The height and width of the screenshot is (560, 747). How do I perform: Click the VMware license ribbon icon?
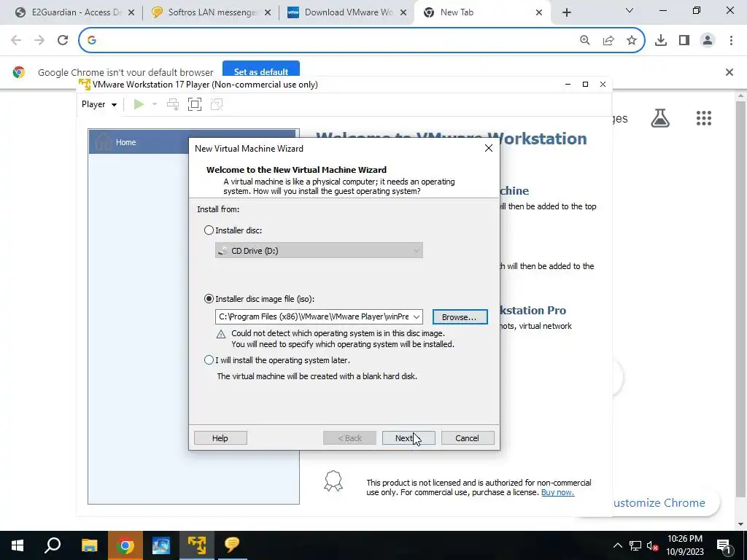(333, 481)
